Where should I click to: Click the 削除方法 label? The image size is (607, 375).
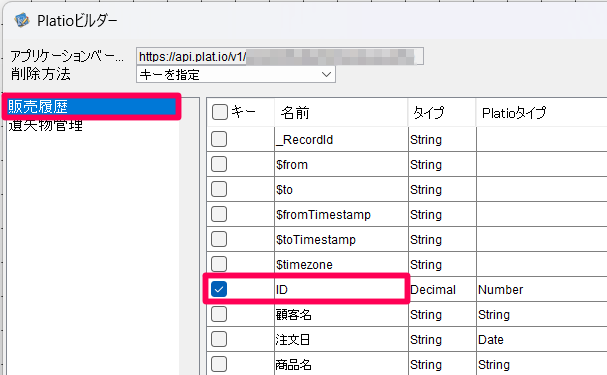tap(41, 74)
